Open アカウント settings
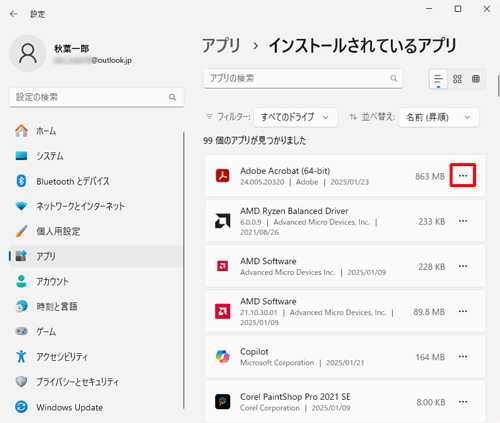 click(x=96, y=281)
